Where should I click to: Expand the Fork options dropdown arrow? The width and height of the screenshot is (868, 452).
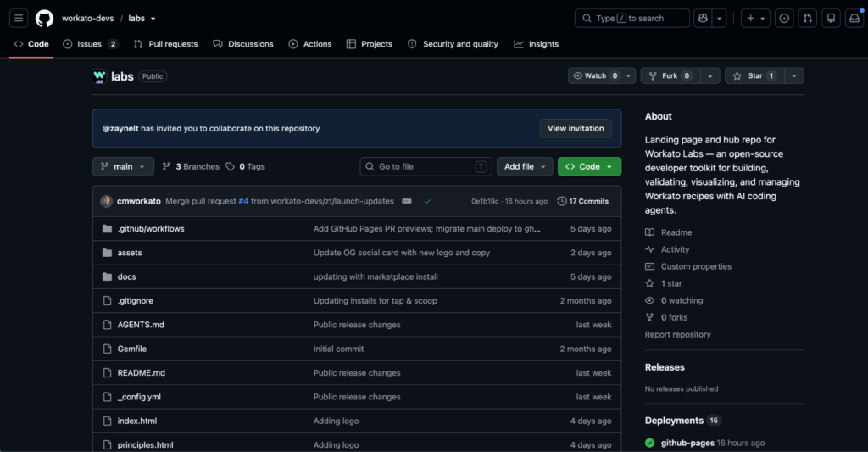709,75
